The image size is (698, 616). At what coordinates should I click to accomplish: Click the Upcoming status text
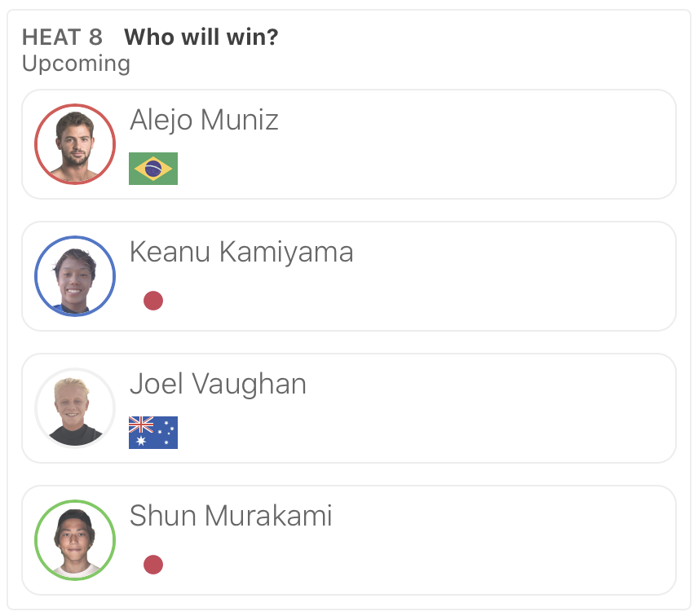click(x=76, y=64)
